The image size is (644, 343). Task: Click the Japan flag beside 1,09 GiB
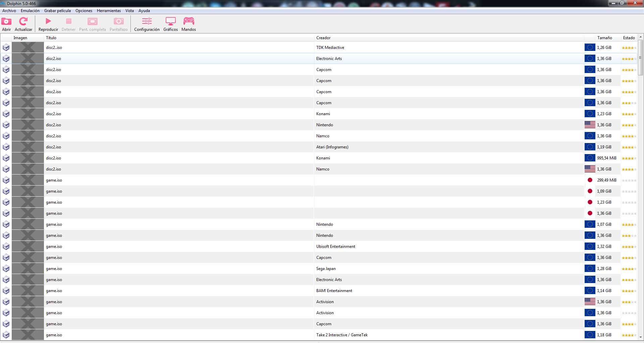click(x=590, y=191)
